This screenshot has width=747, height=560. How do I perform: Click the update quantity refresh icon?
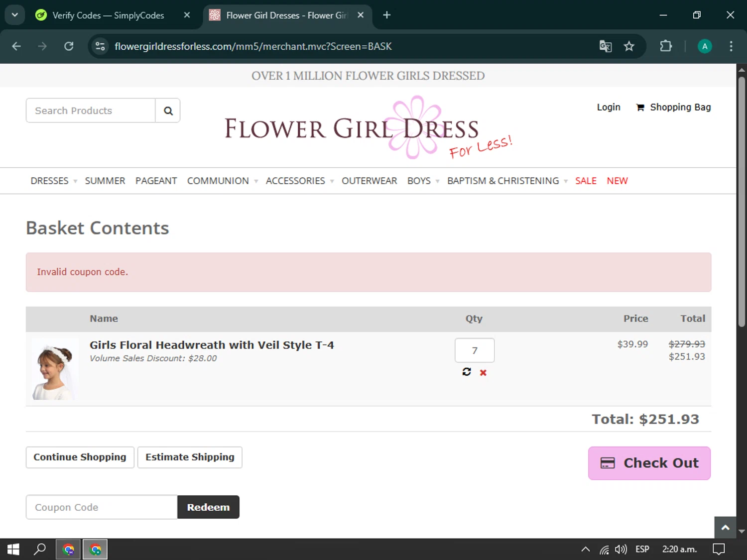pyautogui.click(x=467, y=372)
